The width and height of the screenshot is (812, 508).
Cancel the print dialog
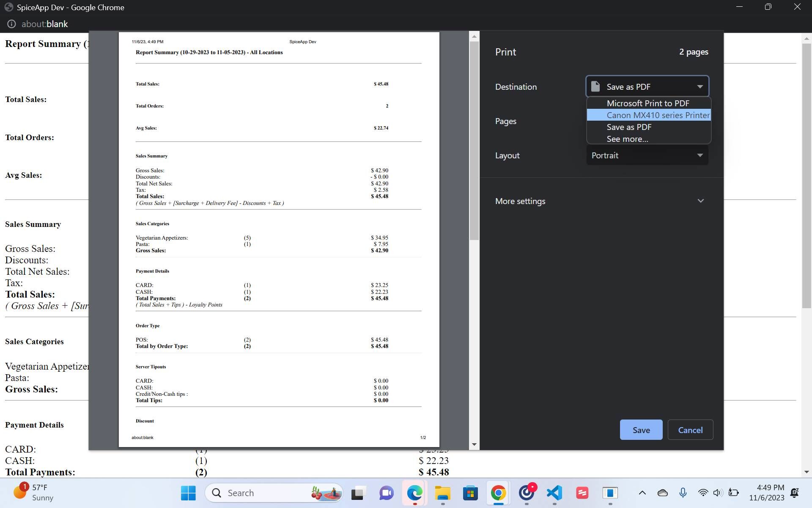690,430
